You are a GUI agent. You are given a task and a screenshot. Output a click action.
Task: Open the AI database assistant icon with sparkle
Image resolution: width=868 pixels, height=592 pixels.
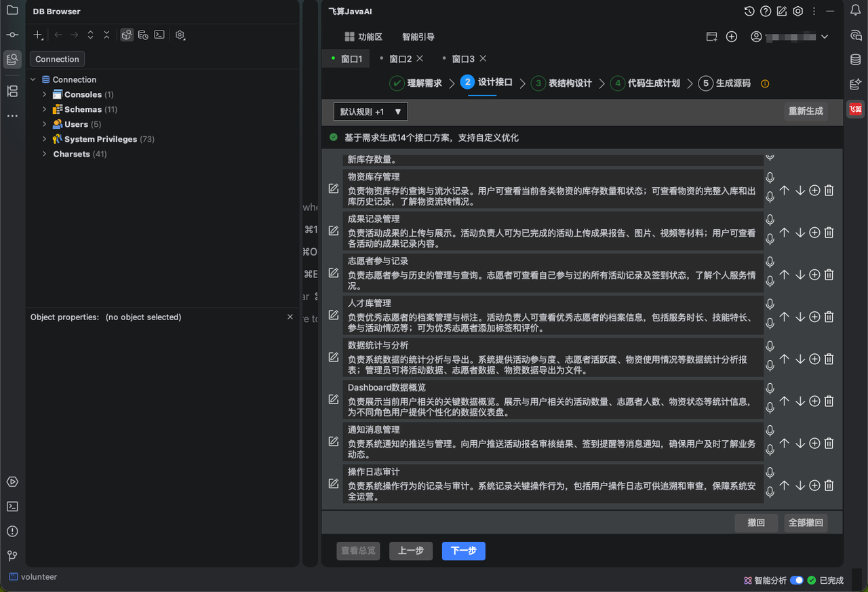[856, 84]
